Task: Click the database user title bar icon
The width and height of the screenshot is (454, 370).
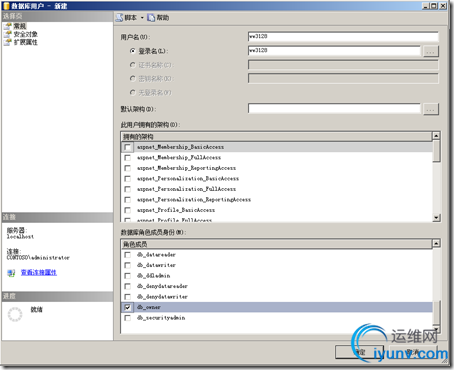Action: coord(6,6)
